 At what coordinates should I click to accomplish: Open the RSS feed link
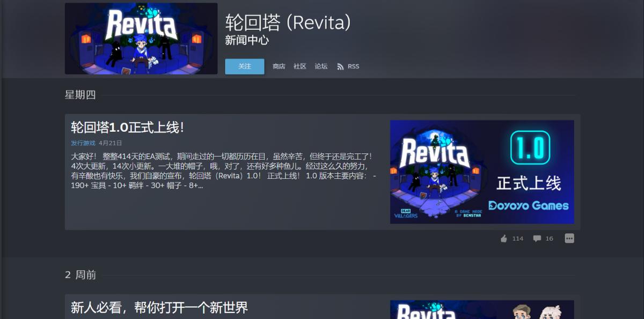[x=348, y=66]
